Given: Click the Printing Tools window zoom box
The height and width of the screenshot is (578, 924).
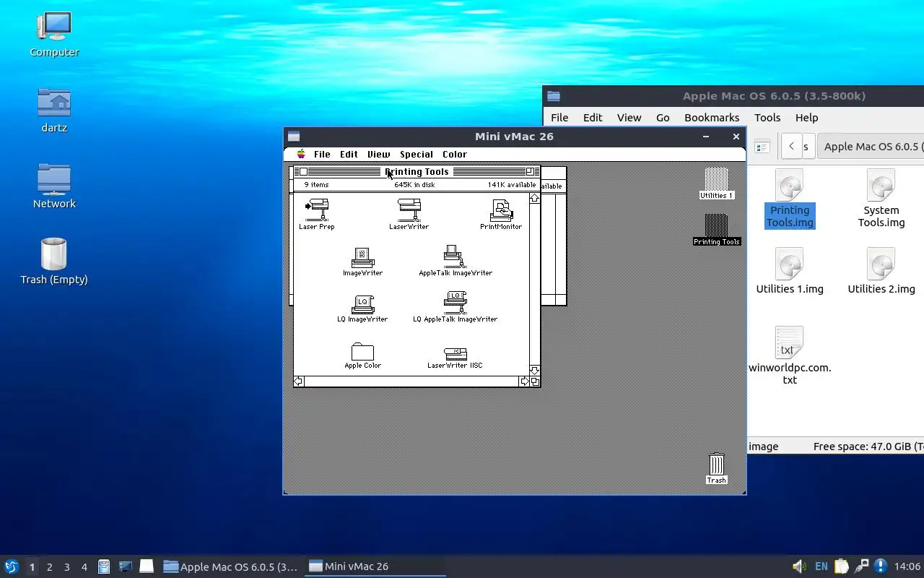Looking at the screenshot, I should [x=530, y=171].
